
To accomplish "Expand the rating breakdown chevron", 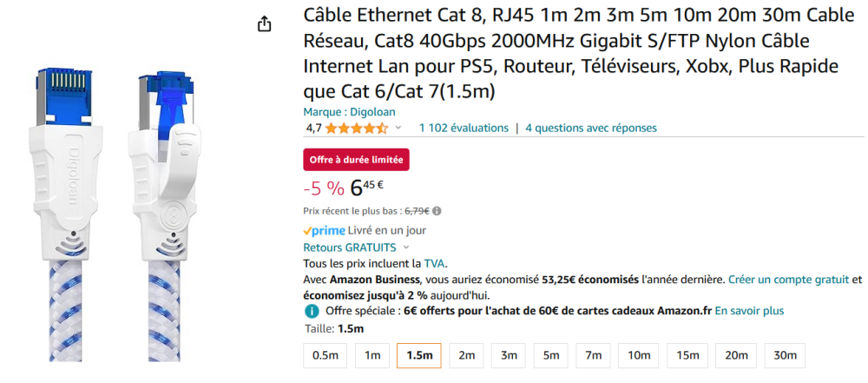I will 398,129.
